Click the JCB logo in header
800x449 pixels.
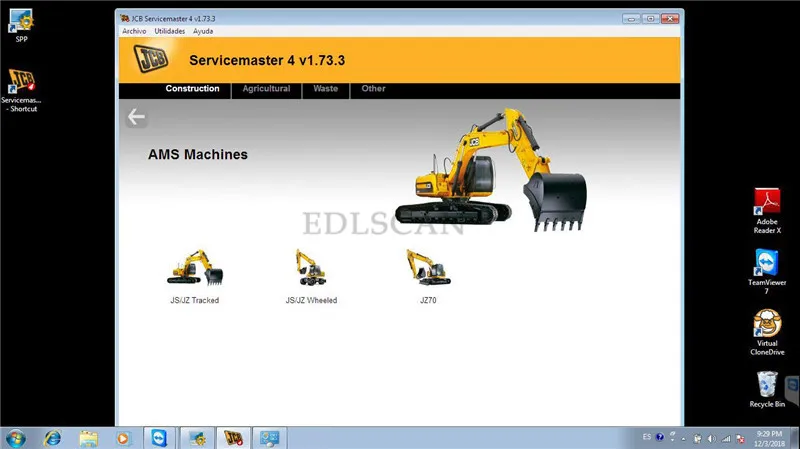pos(151,59)
